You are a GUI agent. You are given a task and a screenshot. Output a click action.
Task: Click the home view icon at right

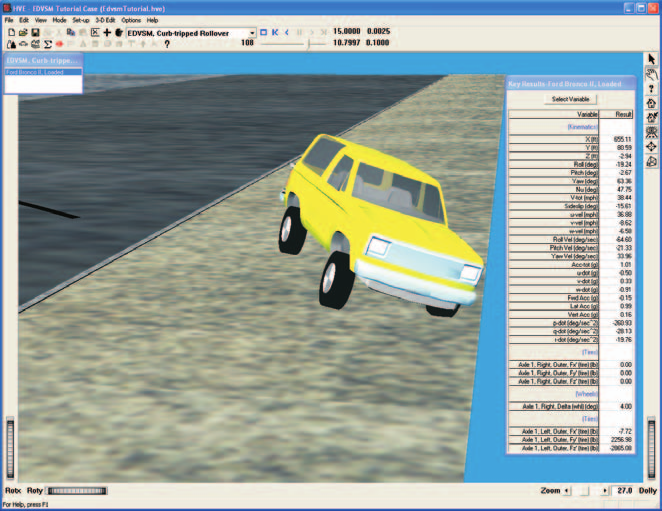click(651, 103)
